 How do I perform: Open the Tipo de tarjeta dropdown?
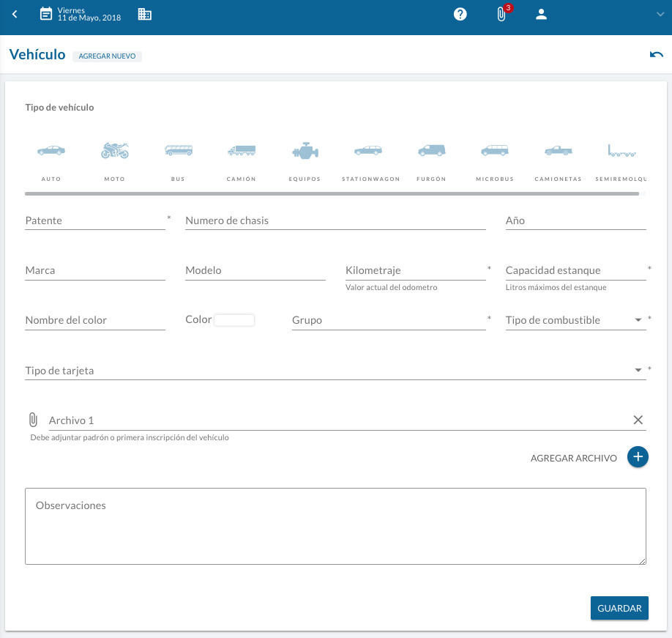tap(335, 371)
